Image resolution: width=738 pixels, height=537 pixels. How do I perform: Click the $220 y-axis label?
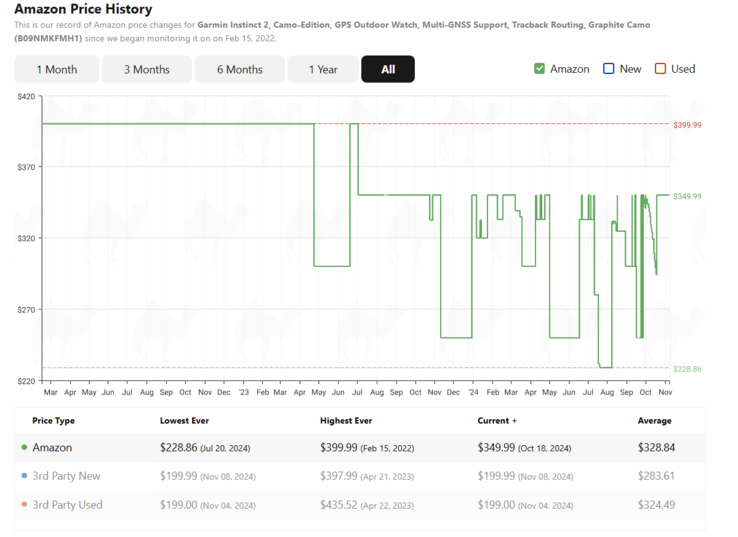(26, 381)
